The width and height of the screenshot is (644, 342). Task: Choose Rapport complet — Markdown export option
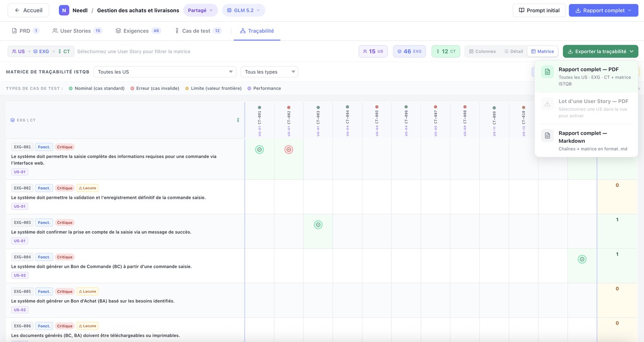586,140
